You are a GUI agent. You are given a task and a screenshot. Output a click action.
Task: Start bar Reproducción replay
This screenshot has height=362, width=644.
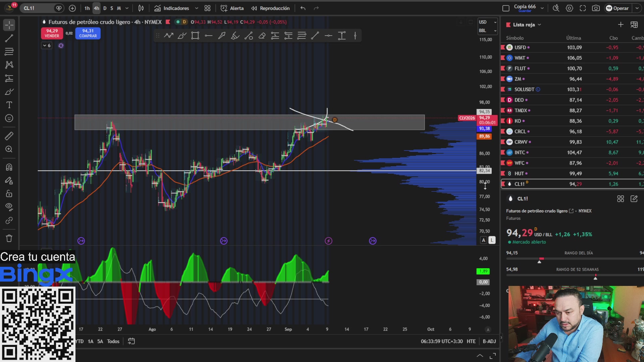pos(270,8)
